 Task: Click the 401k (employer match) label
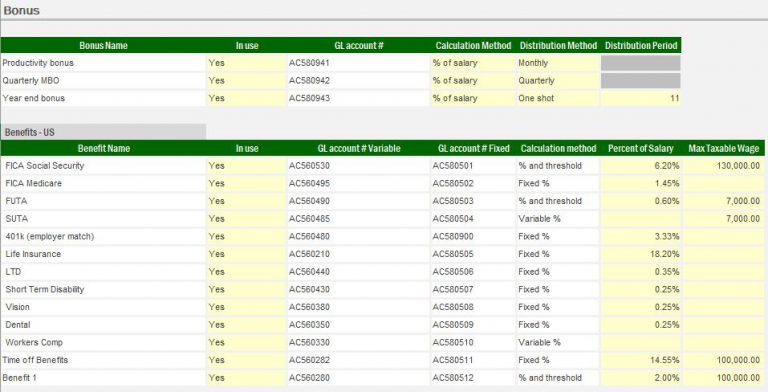coord(49,236)
